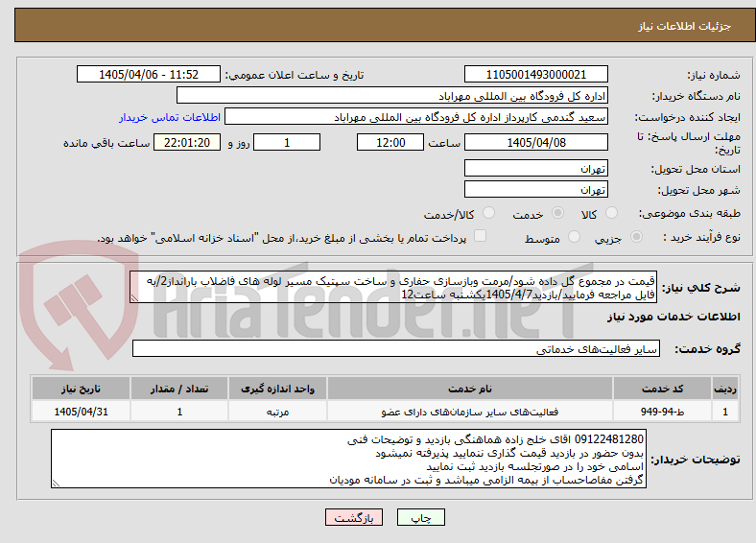The height and width of the screenshot is (543, 756).
Task: Click the buyer notes text area
Action: (348, 460)
